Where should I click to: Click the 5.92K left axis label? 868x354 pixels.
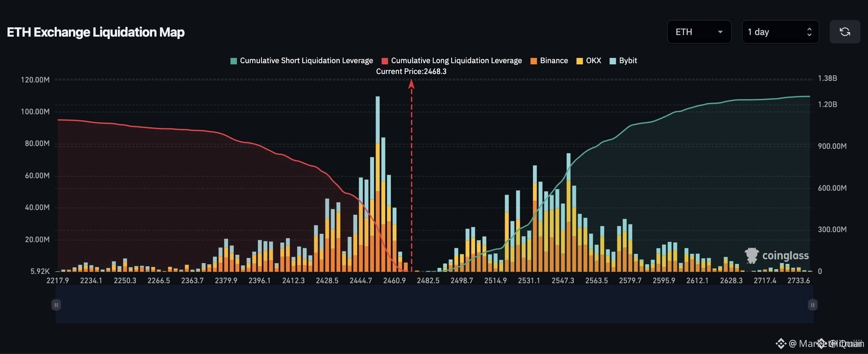point(40,271)
